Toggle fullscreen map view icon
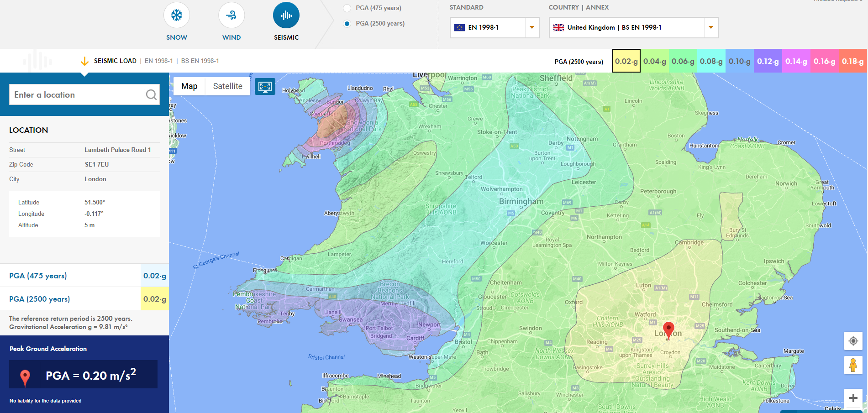 coord(265,86)
